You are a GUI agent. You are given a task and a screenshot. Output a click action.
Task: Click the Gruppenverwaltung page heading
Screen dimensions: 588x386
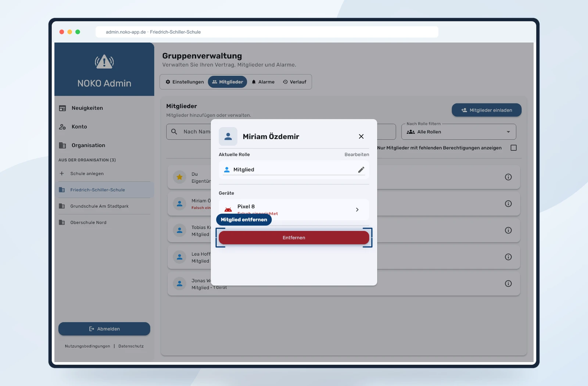[202, 56]
